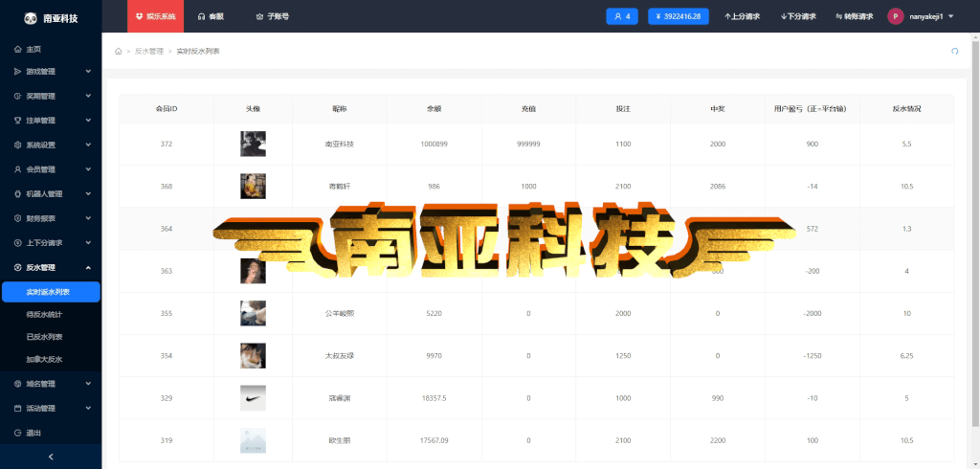
Task: Expand the 财务报表 menu chevron
Action: [x=88, y=218]
